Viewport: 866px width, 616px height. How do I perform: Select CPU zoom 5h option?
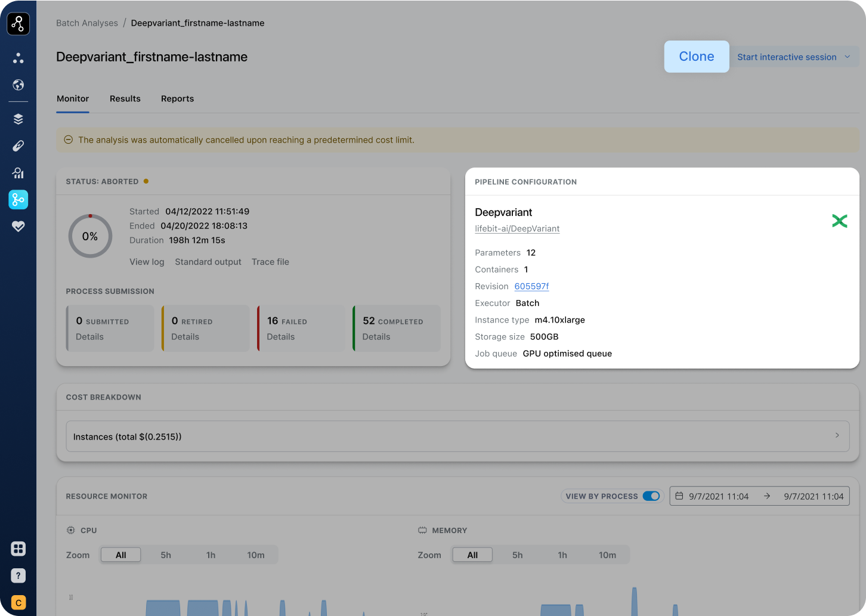(x=166, y=555)
